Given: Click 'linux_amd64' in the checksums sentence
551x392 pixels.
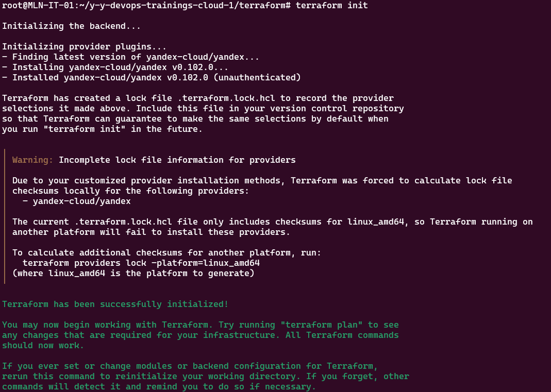Looking at the screenshot, I should pos(376,222).
